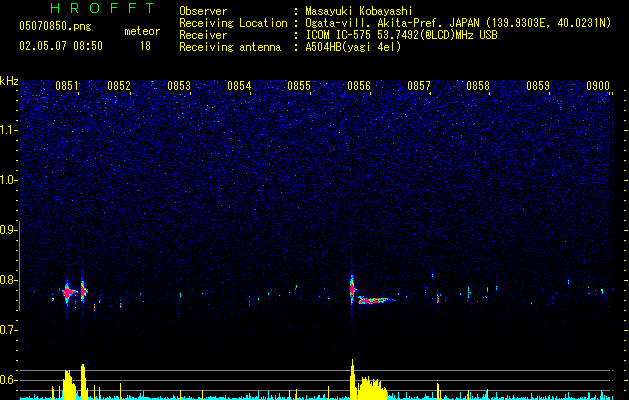Click the 0851 time marker

67,86
